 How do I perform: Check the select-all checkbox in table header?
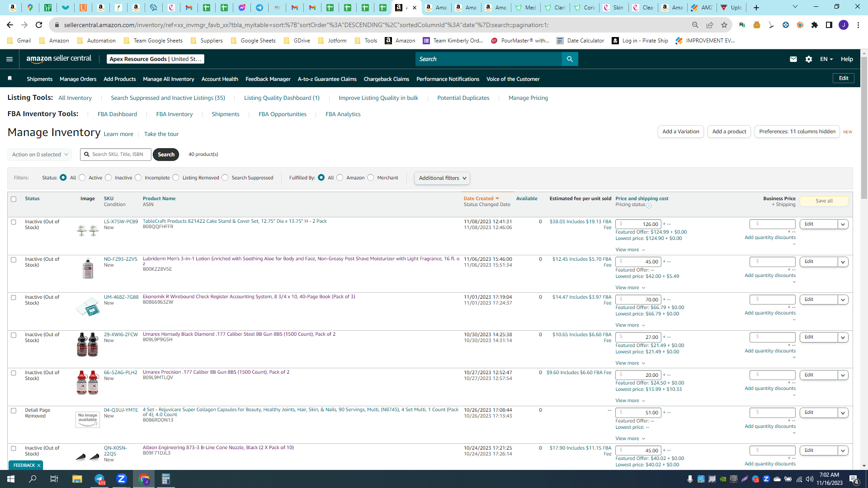coord(14,199)
